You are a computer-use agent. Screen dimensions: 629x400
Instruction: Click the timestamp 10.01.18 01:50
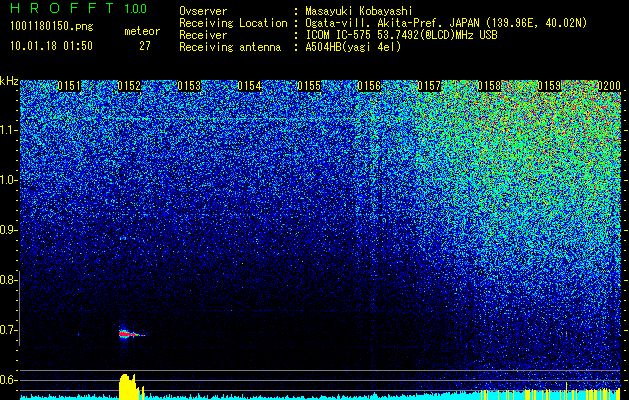(x=51, y=46)
